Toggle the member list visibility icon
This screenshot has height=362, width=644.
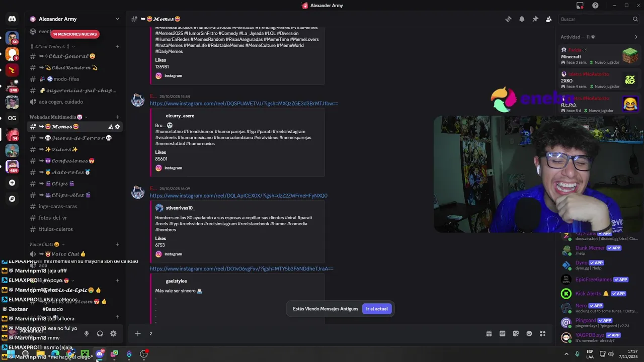pos(548,19)
